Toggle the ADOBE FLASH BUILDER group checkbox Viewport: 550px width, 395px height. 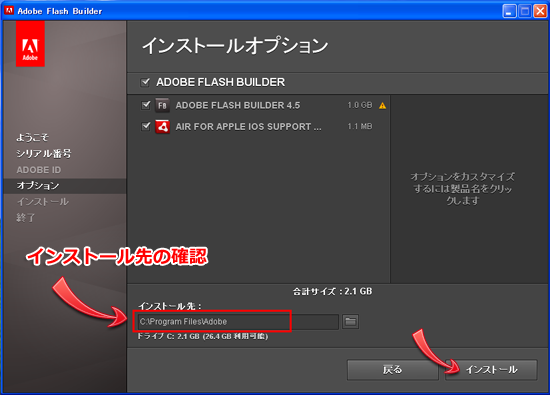(x=145, y=82)
